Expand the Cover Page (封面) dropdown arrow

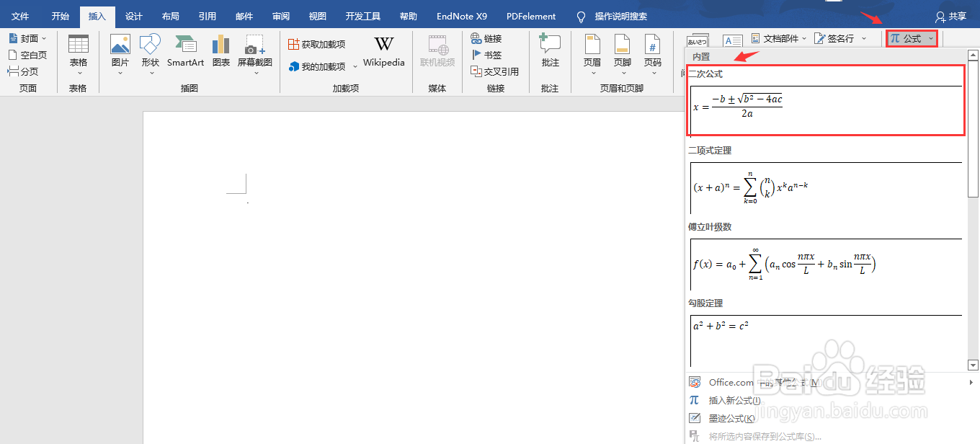click(x=44, y=38)
